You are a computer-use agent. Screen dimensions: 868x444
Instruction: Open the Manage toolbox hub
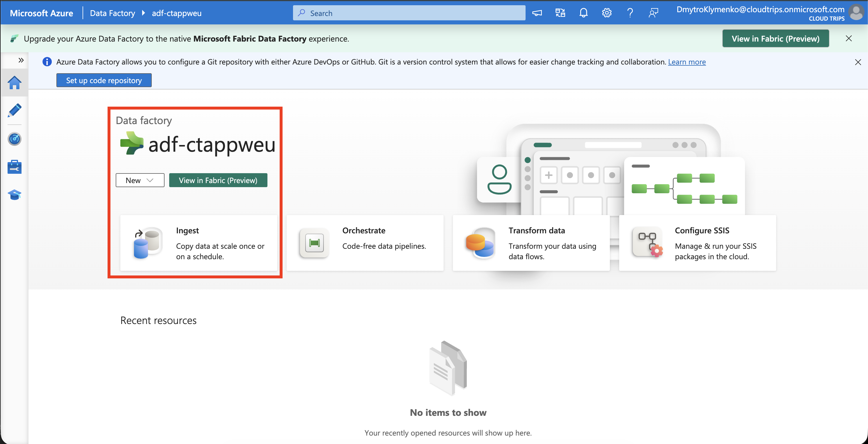pyautogui.click(x=15, y=167)
